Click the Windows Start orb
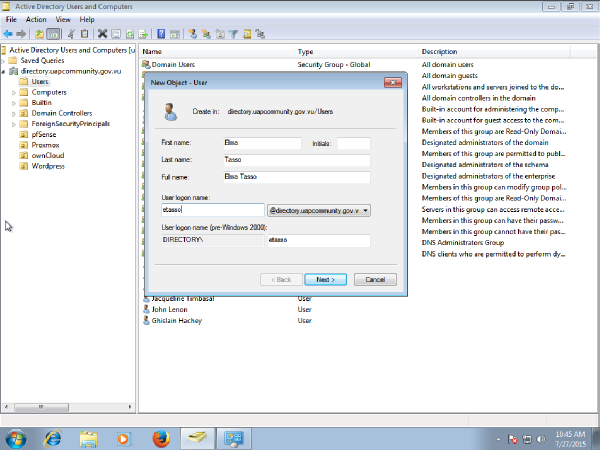The width and height of the screenshot is (600, 450). pyautogui.click(x=16, y=439)
